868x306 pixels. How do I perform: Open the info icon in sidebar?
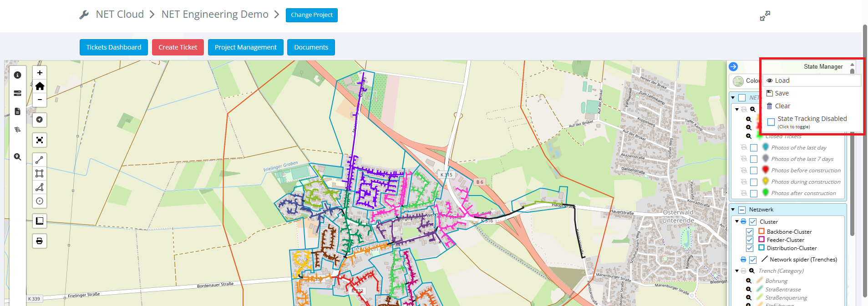[17, 75]
